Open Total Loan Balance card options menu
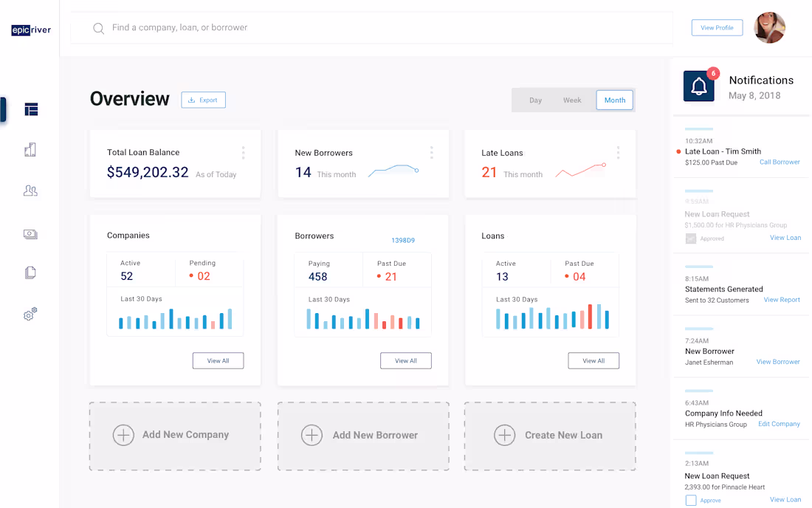Screen dimensions: 812x508 tap(243, 152)
